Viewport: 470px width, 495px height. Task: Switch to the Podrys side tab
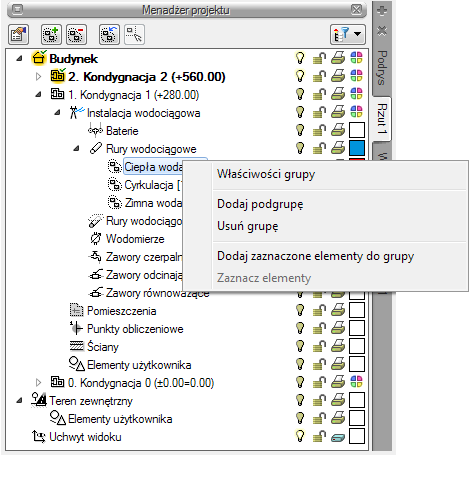pos(382,68)
